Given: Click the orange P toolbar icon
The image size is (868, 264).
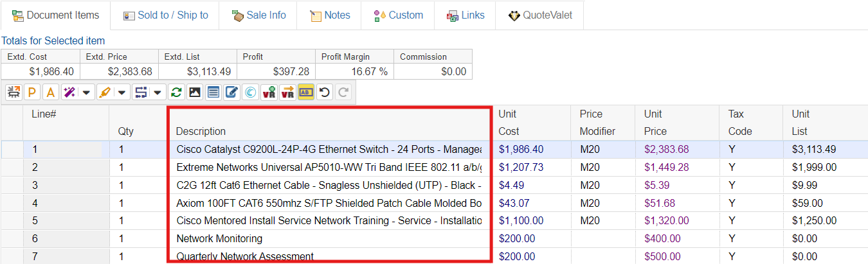Looking at the screenshot, I should pos(31,92).
